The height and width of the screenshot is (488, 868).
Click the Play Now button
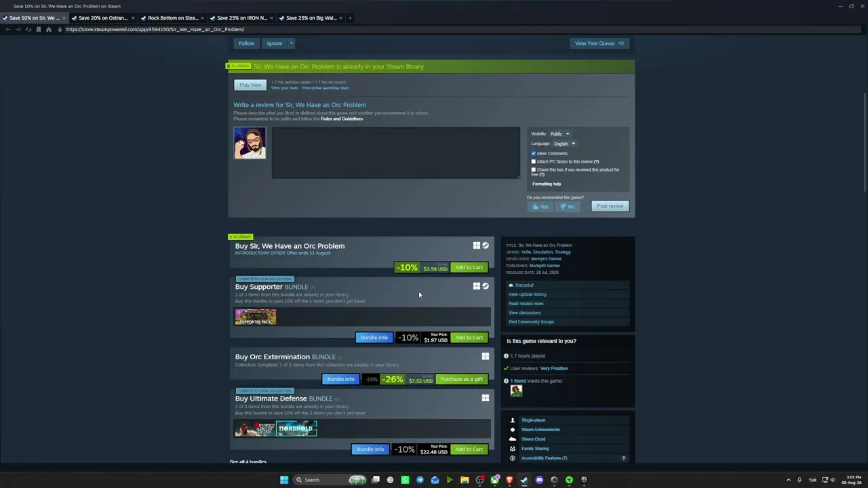[250, 85]
